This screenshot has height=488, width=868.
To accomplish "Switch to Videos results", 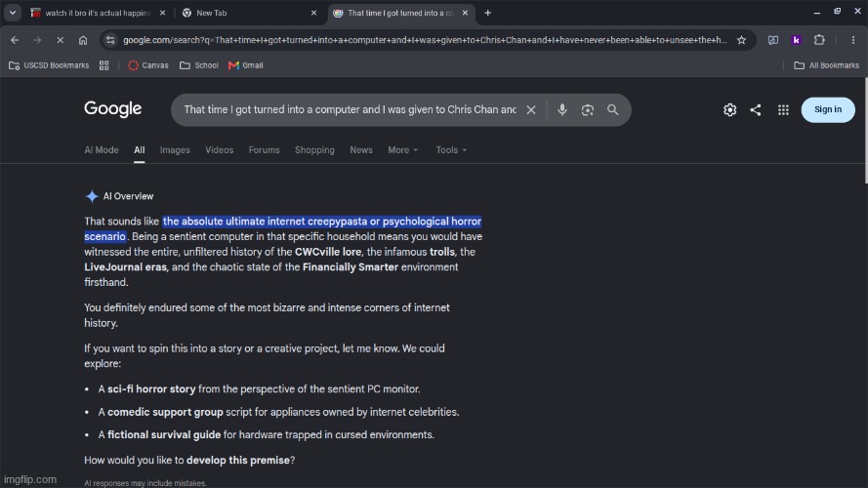I will (x=220, y=150).
